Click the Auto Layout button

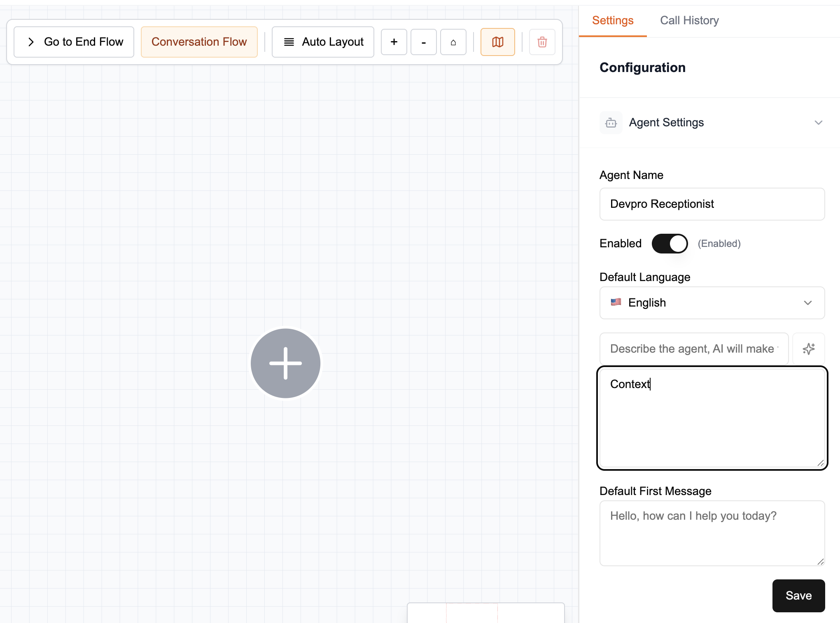click(x=323, y=42)
